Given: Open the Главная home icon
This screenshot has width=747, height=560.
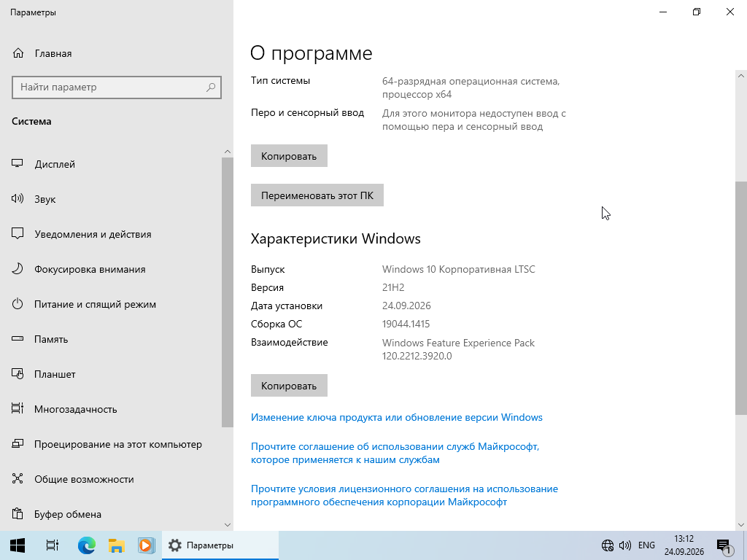Looking at the screenshot, I should click(18, 53).
